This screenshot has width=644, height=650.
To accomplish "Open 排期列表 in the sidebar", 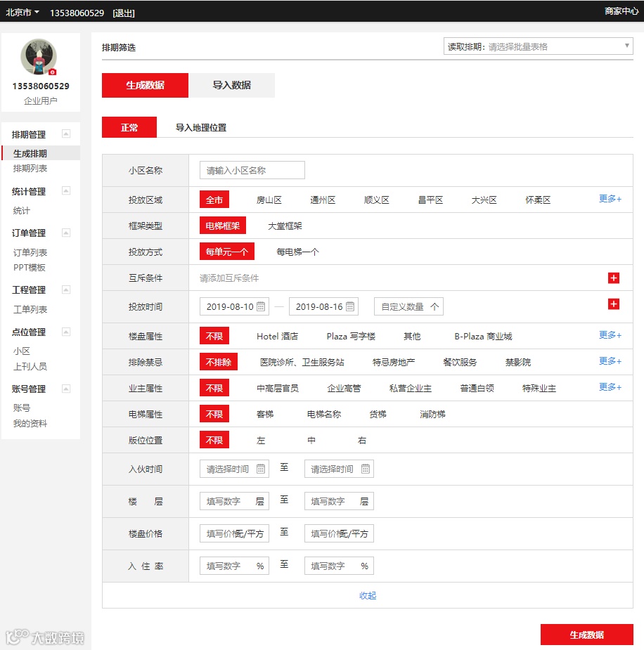I will pyautogui.click(x=30, y=169).
